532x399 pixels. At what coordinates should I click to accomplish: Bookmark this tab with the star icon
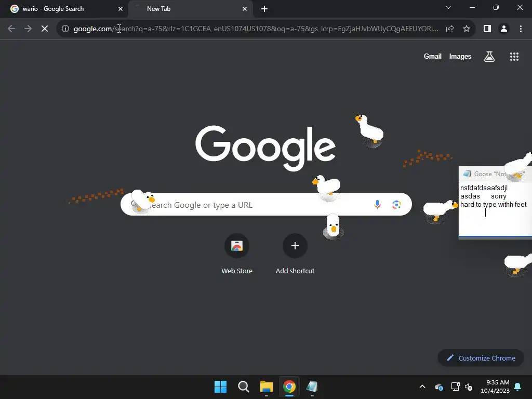pyautogui.click(x=467, y=29)
